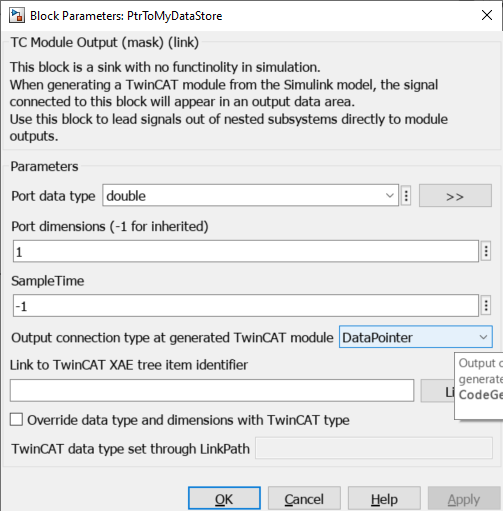Click 'Output connection type at generated TwinCAT module' label
The width and height of the screenshot is (503, 511).
172,337
